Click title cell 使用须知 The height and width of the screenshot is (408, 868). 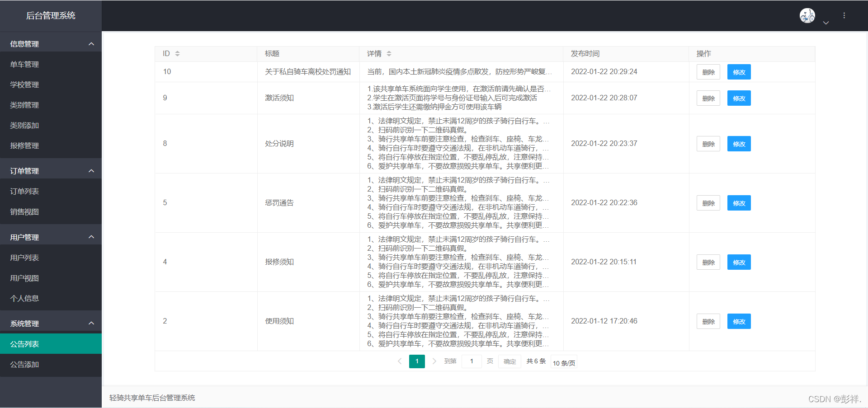click(279, 321)
